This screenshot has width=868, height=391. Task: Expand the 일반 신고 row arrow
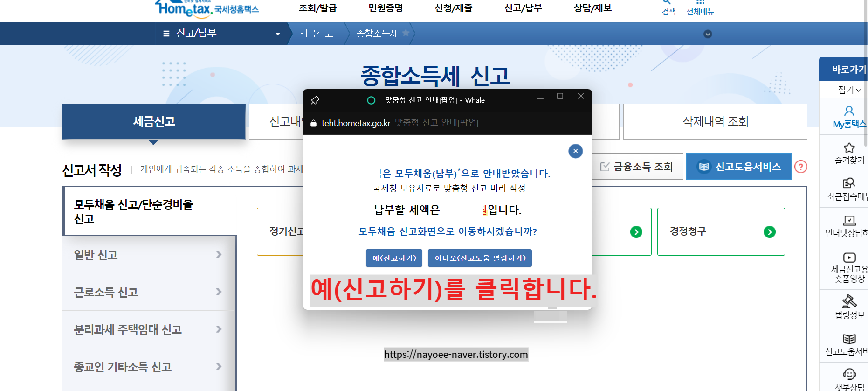pos(219,254)
